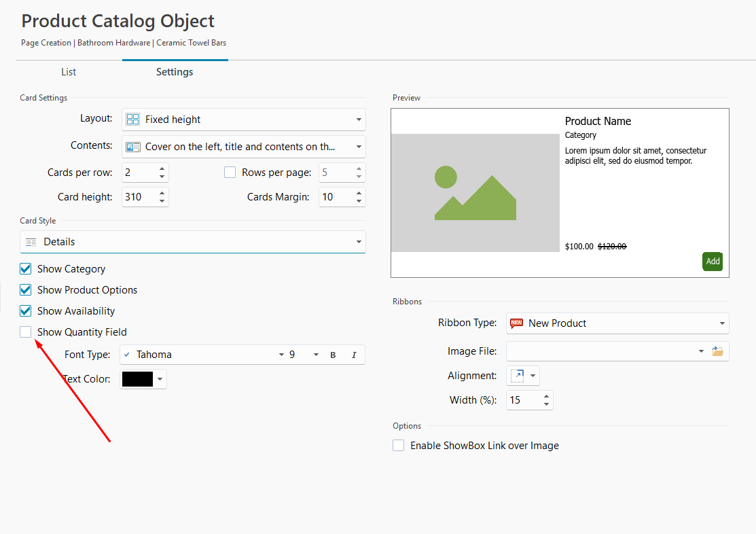This screenshot has width=756, height=534.
Task: Click the browse folder icon for Image File
Action: (718, 351)
